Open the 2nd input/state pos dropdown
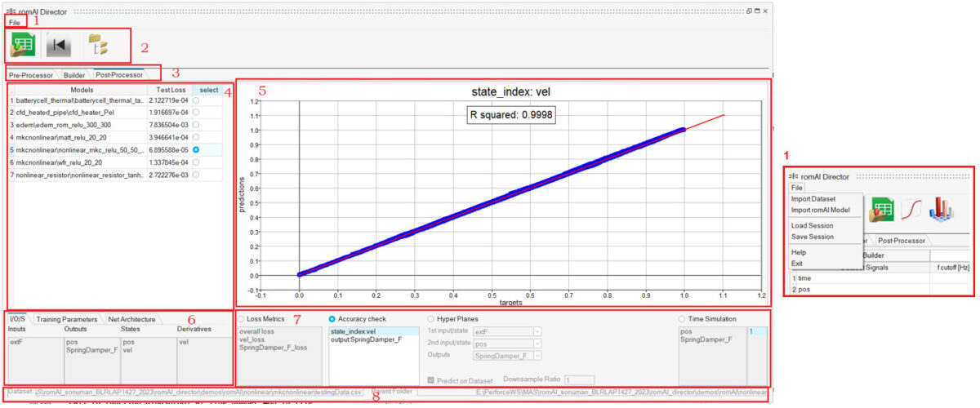The height and width of the screenshot is (408, 980). click(x=507, y=344)
